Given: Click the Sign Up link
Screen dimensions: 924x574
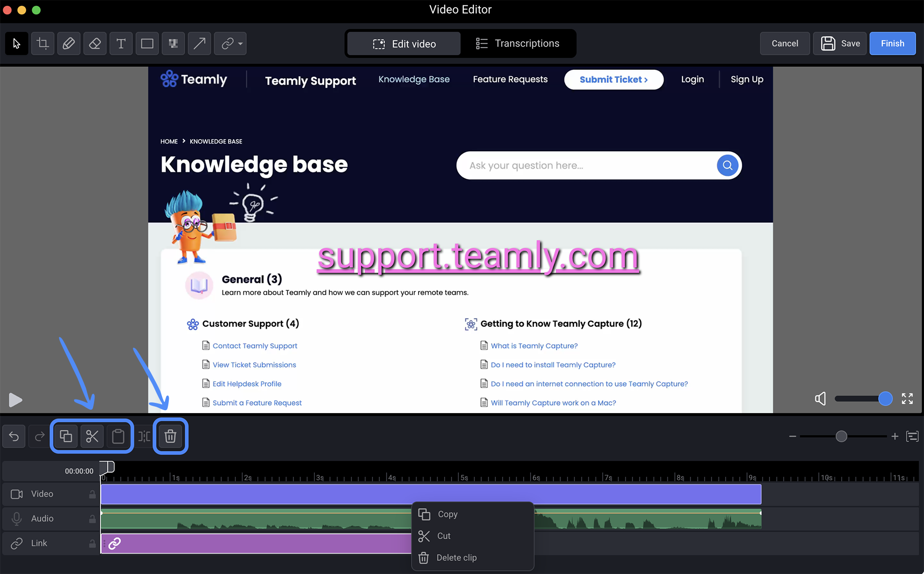Looking at the screenshot, I should coord(747,80).
